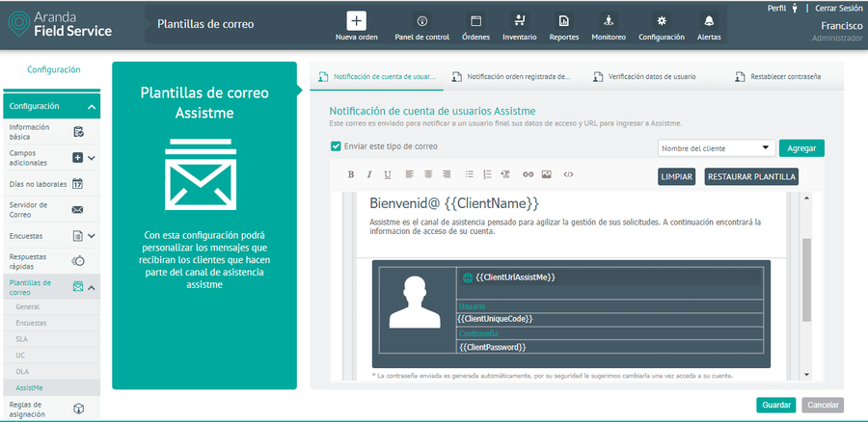Open the Monitoreo icon

pyautogui.click(x=609, y=21)
